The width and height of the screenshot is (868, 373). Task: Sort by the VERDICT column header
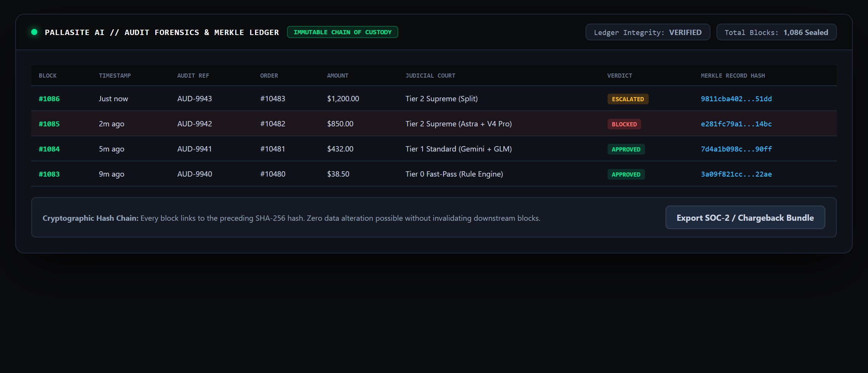619,76
